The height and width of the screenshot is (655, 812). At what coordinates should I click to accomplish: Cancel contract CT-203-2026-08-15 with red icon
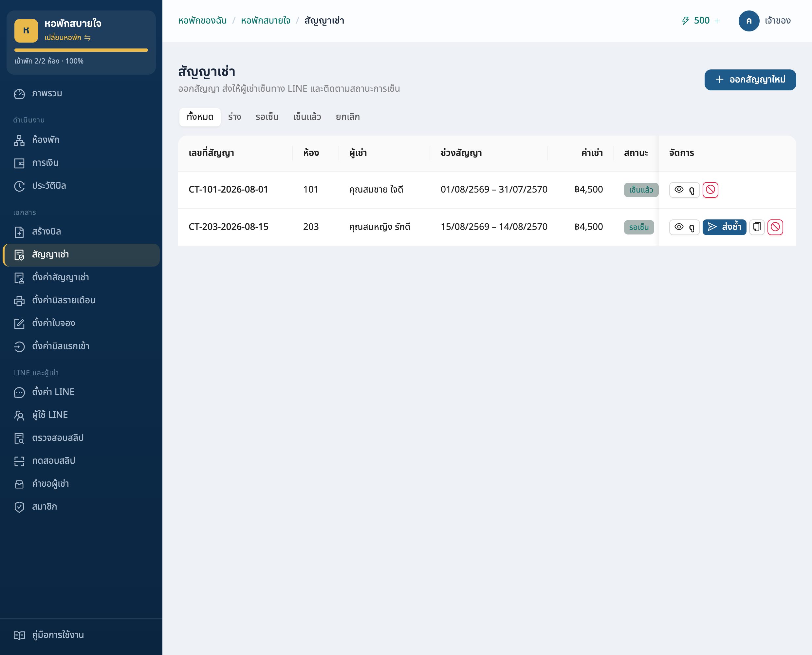pos(775,227)
